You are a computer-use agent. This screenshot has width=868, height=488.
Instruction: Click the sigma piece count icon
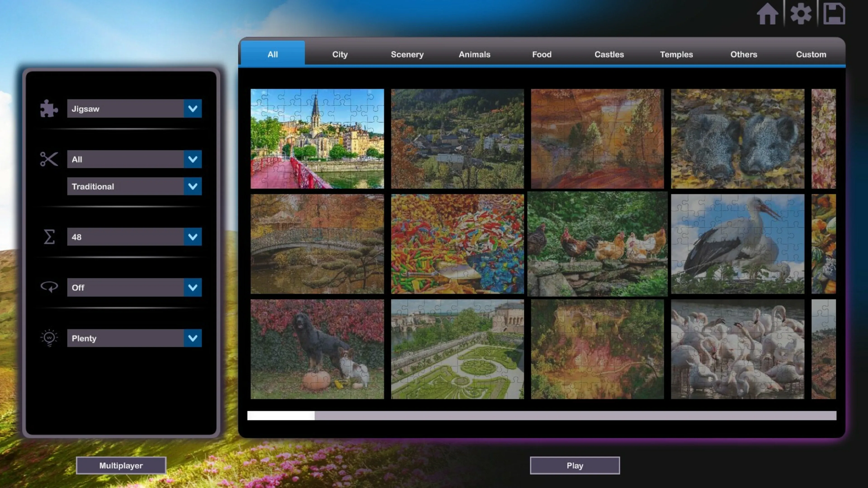click(49, 237)
